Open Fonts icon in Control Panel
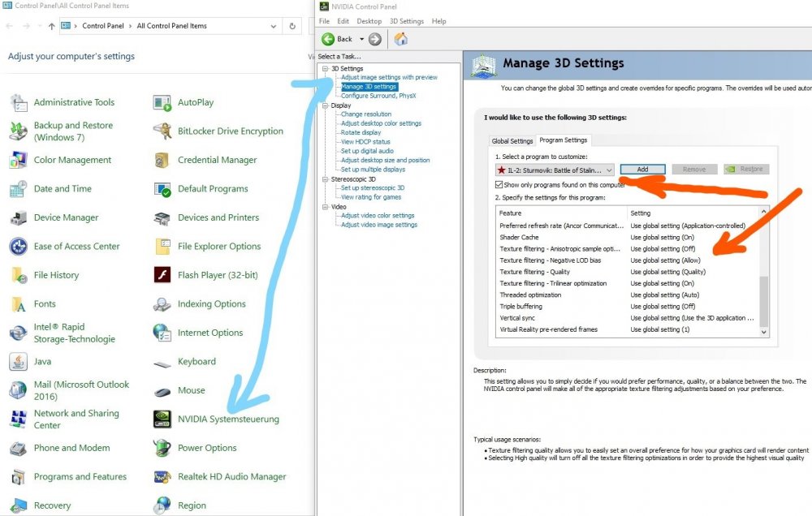Image resolution: width=812 pixels, height=516 pixels. pos(19,304)
